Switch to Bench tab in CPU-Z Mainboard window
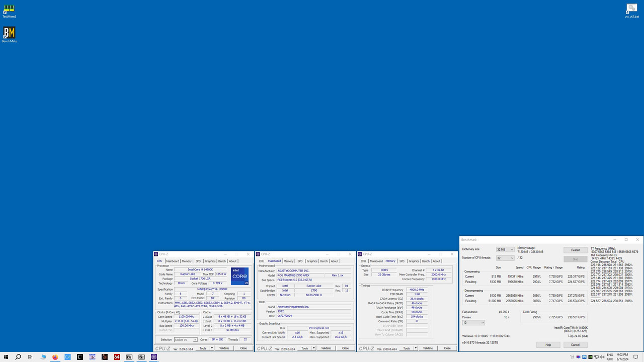 pos(324,261)
